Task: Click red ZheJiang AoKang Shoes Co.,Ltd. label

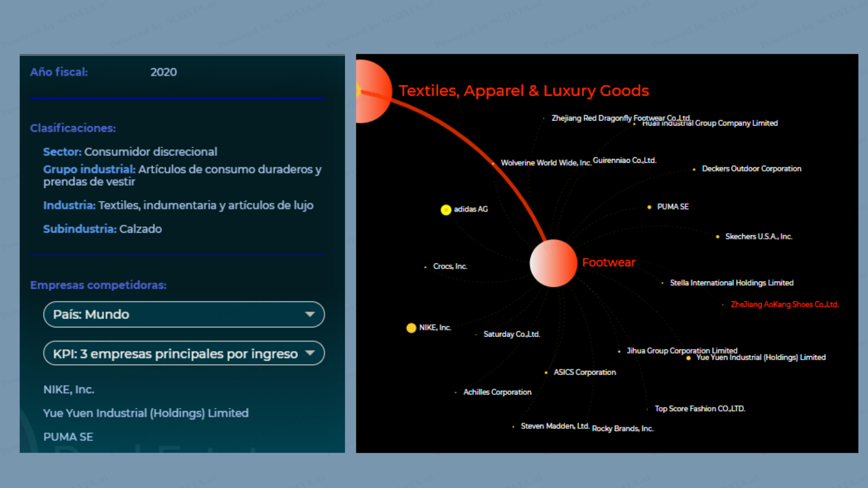Action: (x=785, y=305)
